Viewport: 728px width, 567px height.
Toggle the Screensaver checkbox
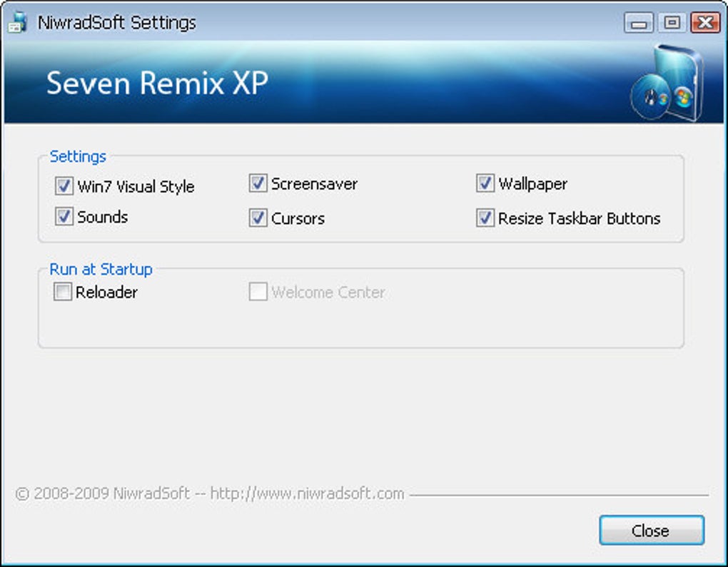pos(258,184)
